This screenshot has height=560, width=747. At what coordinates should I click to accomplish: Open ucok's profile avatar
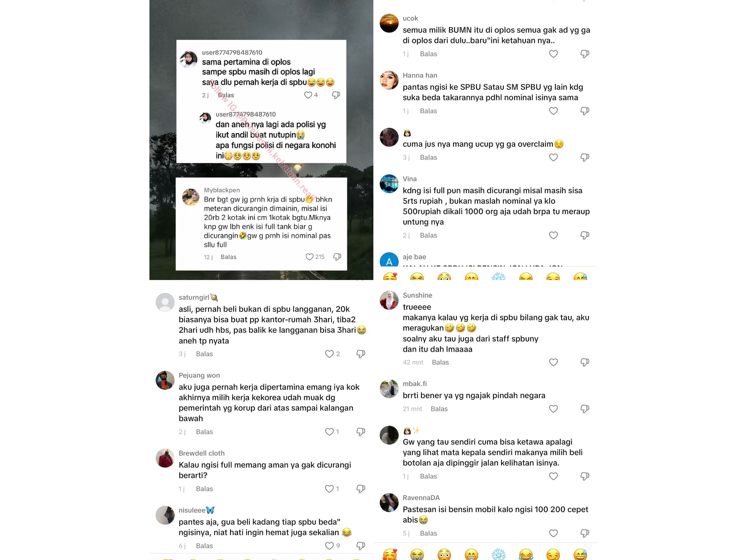pos(389,23)
